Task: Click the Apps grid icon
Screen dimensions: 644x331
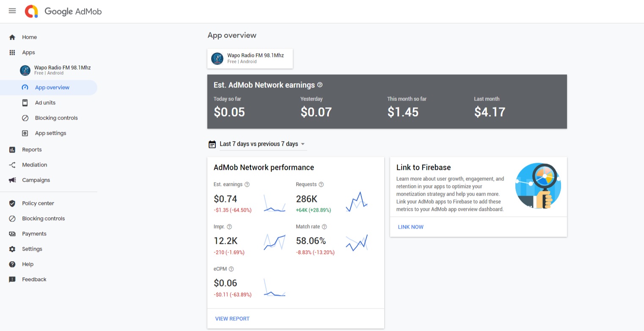Action: point(12,52)
